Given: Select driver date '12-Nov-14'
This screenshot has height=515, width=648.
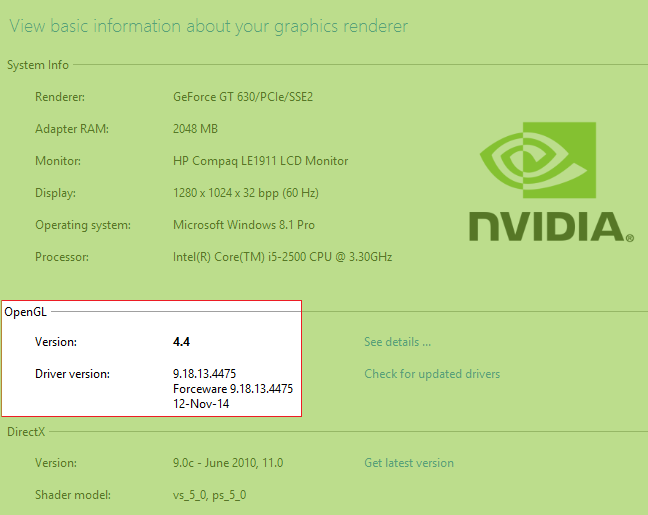Looking at the screenshot, I should 201,404.
